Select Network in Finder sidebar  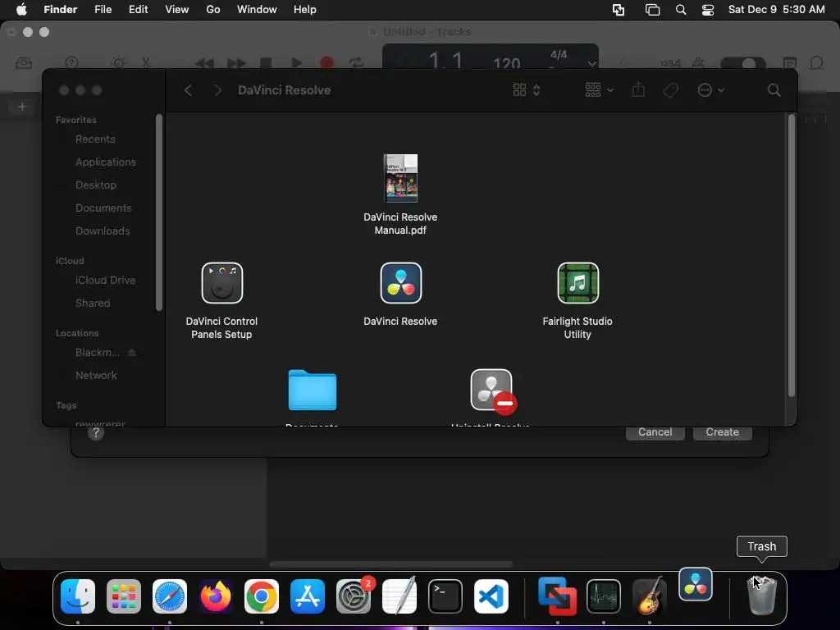[x=96, y=375]
